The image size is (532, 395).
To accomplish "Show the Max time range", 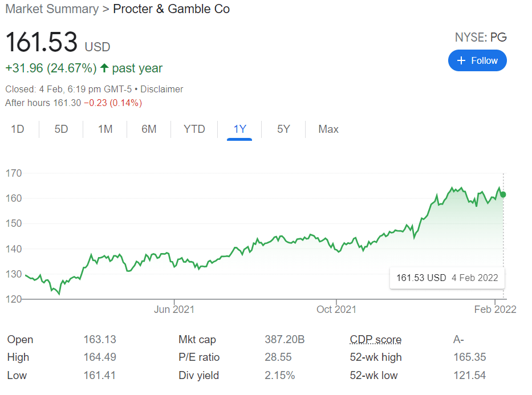I will point(328,129).
